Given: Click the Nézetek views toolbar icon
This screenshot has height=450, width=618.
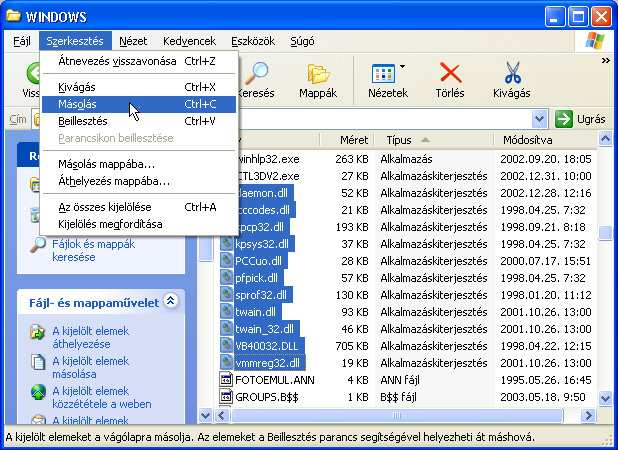Looking at the screenshot, I should click(x=383, y=73).
